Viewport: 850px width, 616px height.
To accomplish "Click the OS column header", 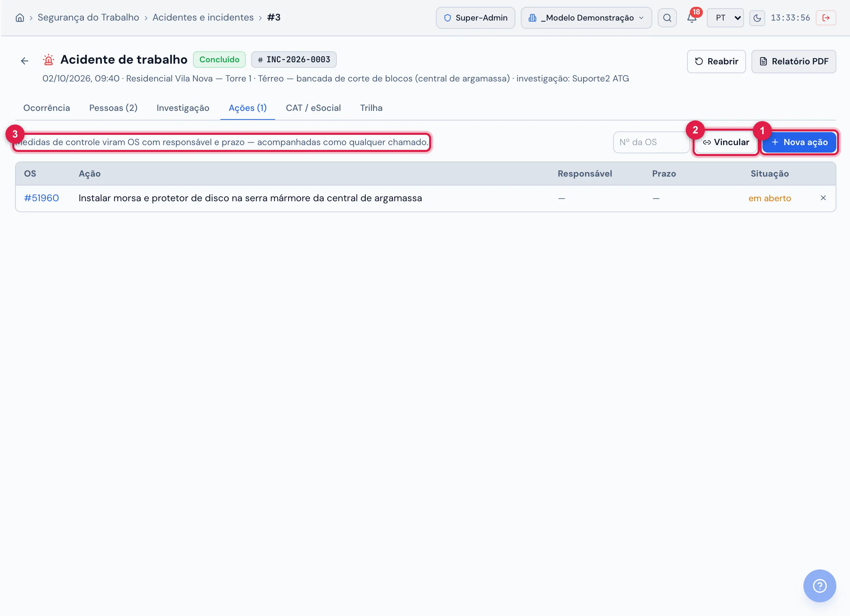I will click(30, 174).
